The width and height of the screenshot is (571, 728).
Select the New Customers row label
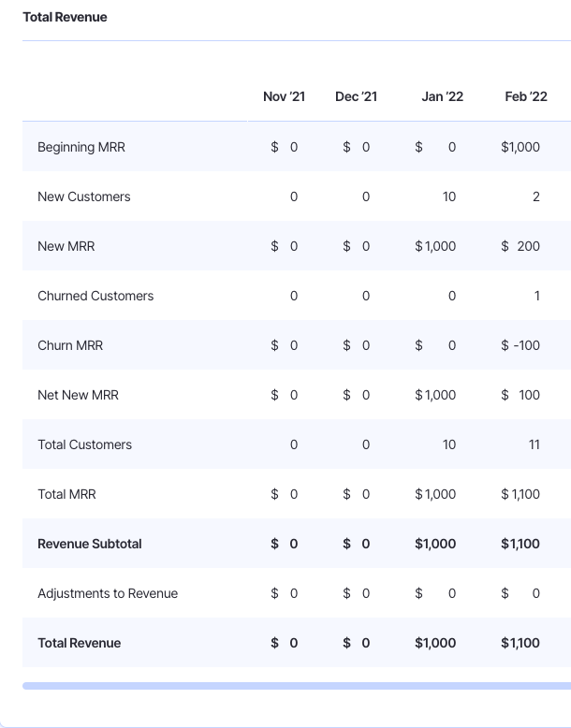[83, 197]
